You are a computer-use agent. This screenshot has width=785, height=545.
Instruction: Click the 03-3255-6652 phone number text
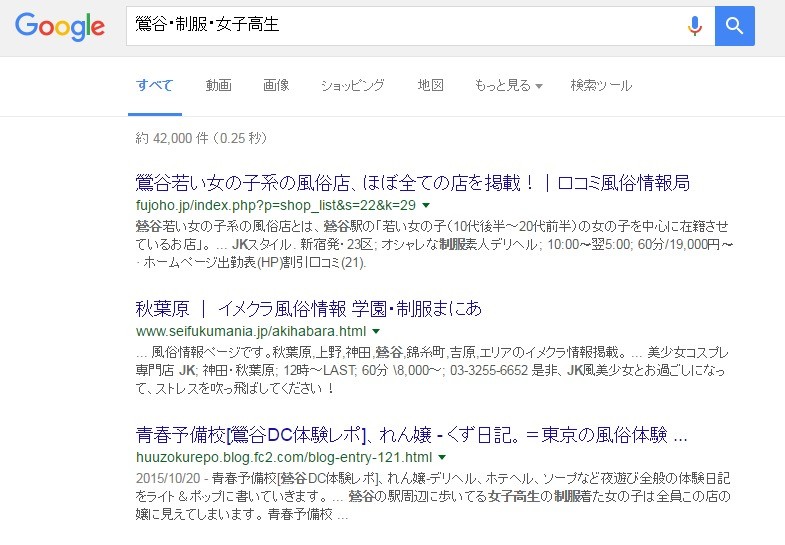(489, 370)
